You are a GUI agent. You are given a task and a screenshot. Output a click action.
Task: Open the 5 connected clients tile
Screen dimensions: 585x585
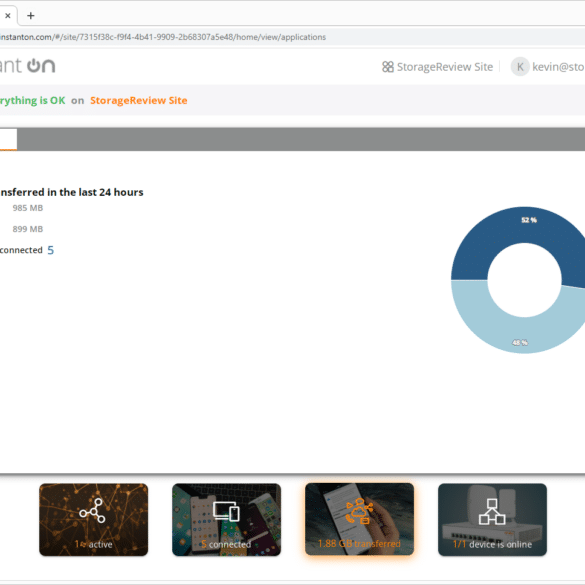point(226,519)
